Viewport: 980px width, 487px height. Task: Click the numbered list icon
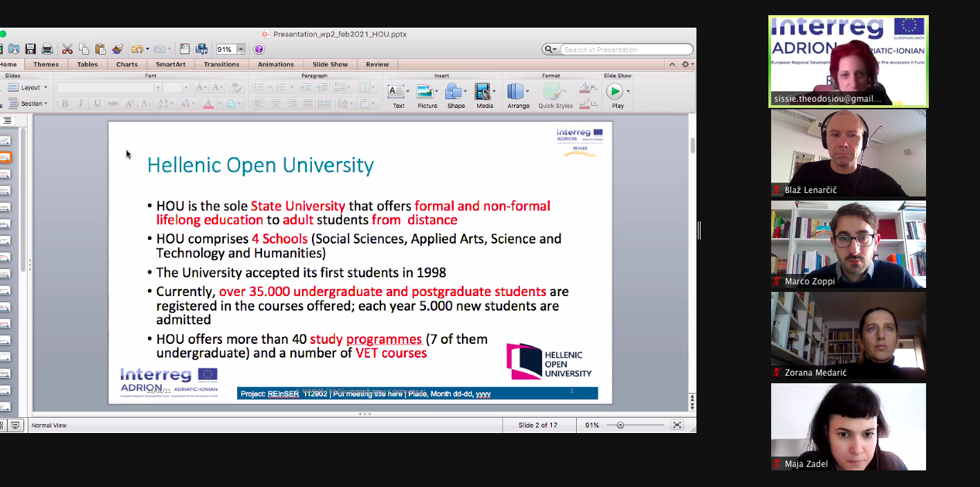click(x=281, y=87)
